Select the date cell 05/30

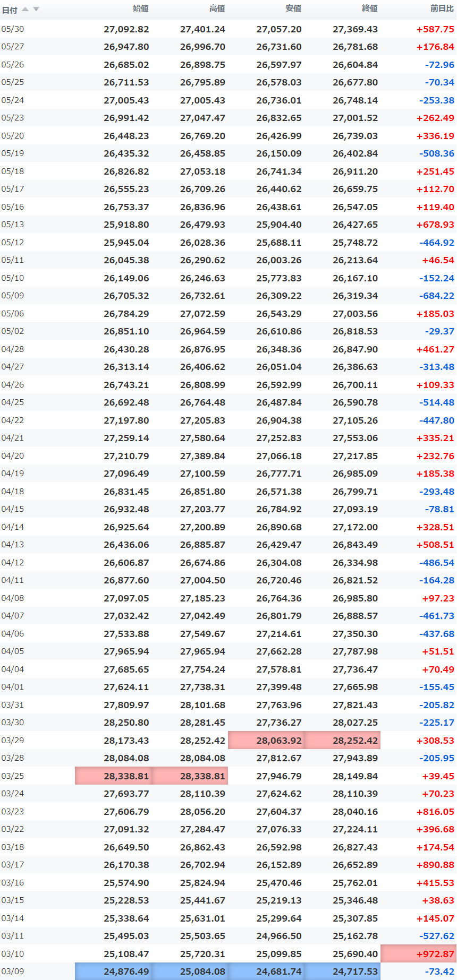[13, 29]
